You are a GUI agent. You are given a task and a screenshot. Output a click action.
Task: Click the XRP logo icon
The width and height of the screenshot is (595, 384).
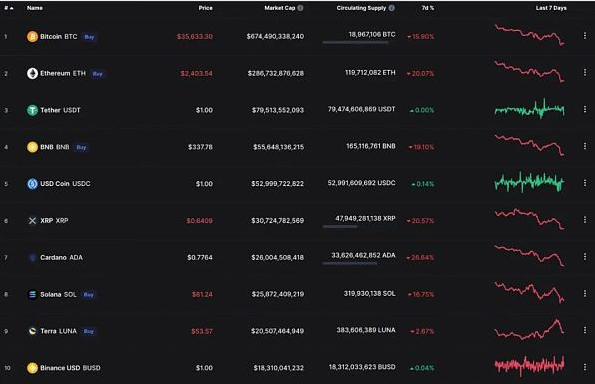(32, 220)
